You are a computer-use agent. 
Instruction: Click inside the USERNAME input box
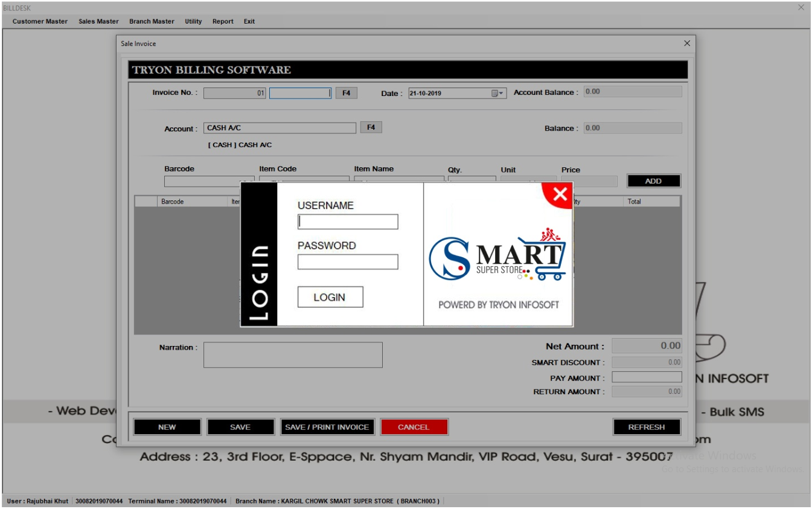click(347, 222)
